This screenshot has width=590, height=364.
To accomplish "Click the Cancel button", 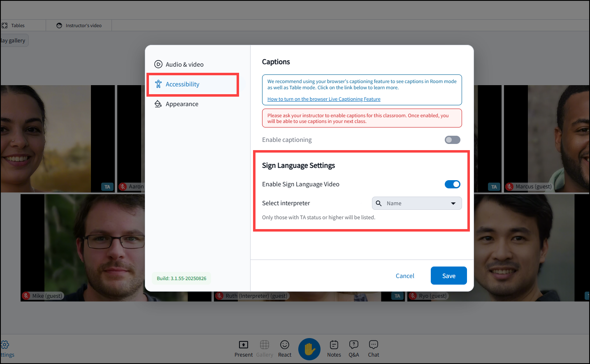I will [x=405, y=276].
